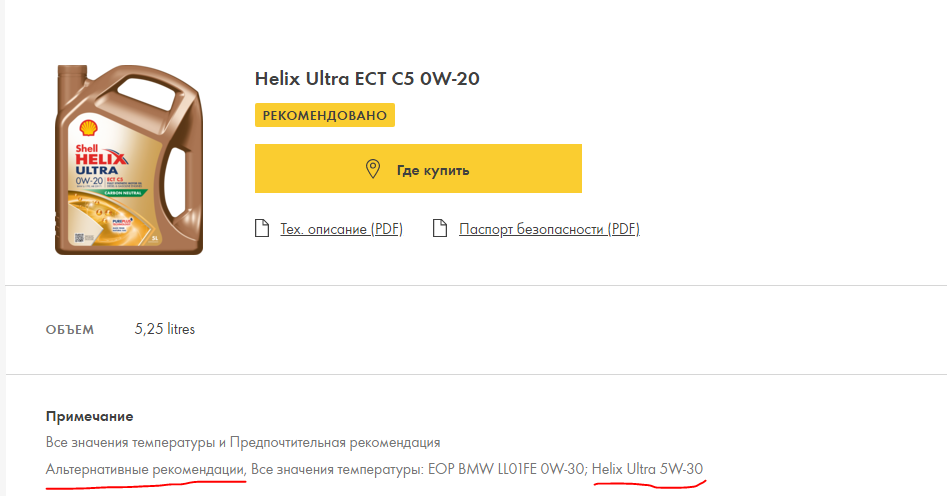Click the QR code on the bottle label
Viewport: 947px width, 496px height.
click(x=79, y=237)
